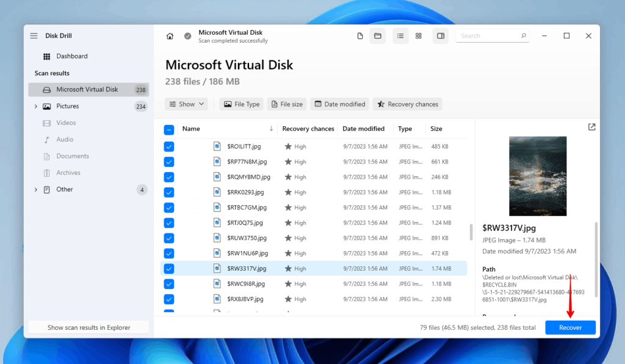Open Date modified filter
The image size is (625, 364).
(x=339, y=104)
